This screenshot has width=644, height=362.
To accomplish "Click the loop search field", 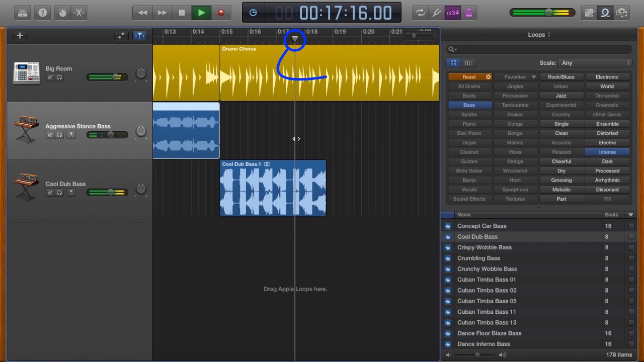I will tap(539, 49).
